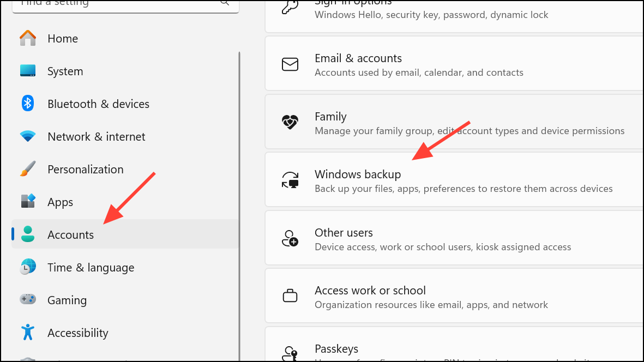Viewport: 644px width, 362px height.
Task: Click the Personalization paintbrush icon
Action: pos(28,168)
